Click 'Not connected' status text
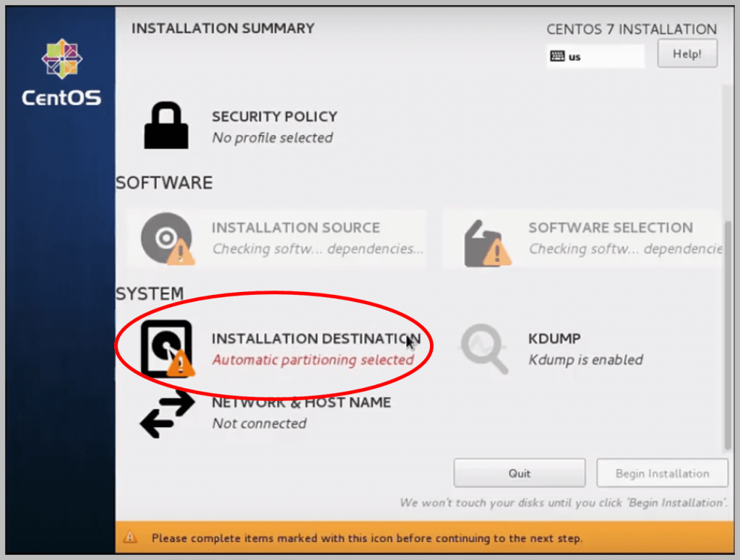 [x=259, y=423]
